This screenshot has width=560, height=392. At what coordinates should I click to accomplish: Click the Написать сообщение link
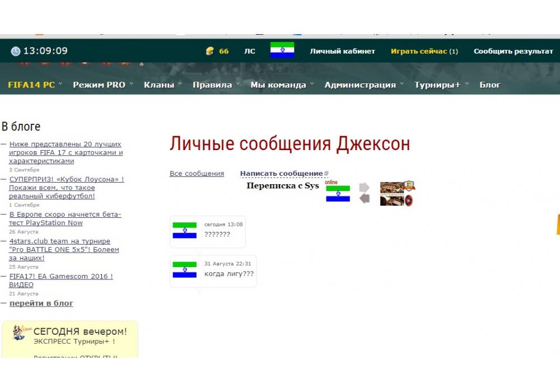click(282, 174)
